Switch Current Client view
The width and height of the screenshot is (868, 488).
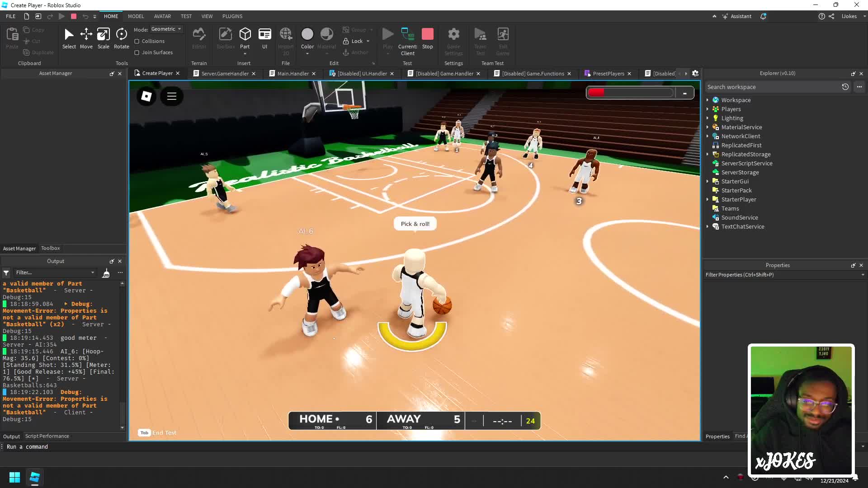click(x=407, y=42)
